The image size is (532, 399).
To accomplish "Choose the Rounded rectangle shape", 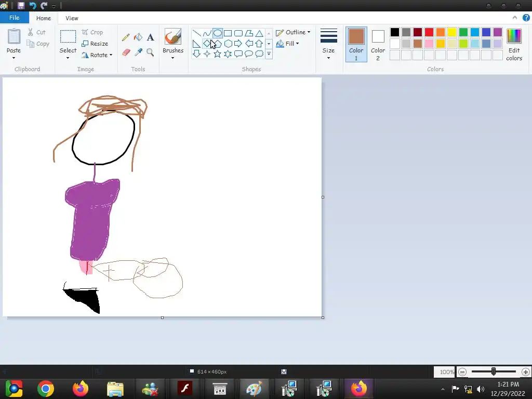I will (x=238, y=33).
